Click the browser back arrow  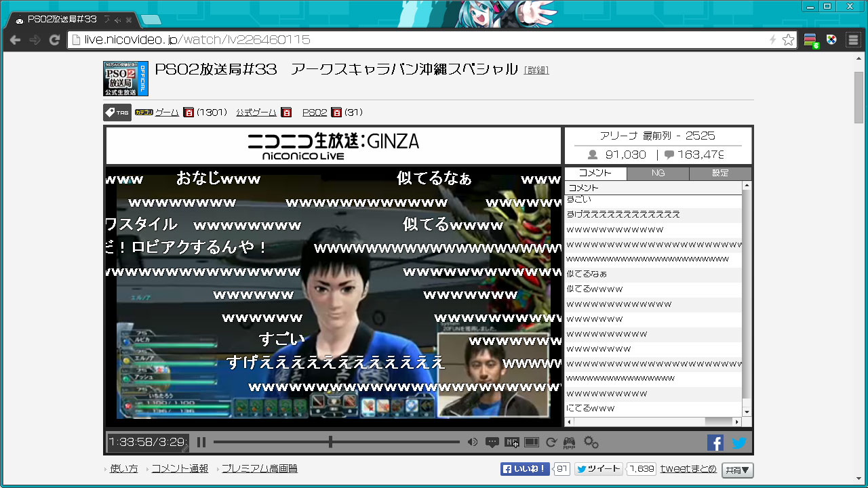[x=15, y=40]
